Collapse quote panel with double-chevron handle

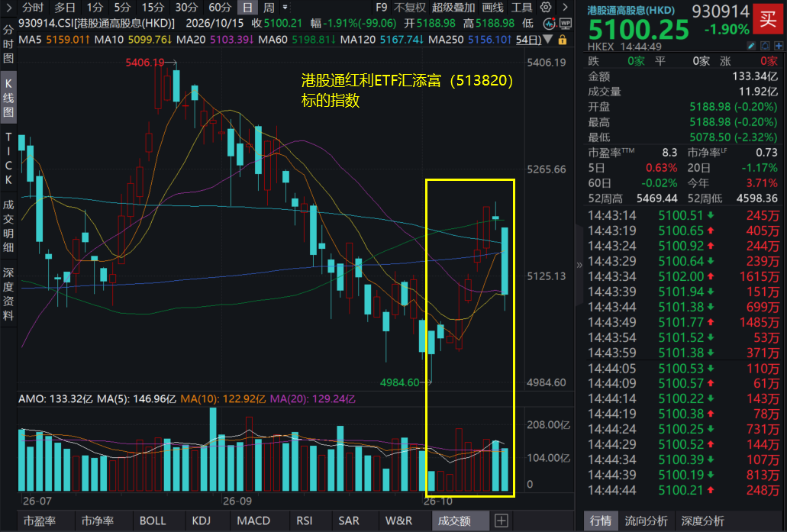pyautogui.click(x=579, y=265)
